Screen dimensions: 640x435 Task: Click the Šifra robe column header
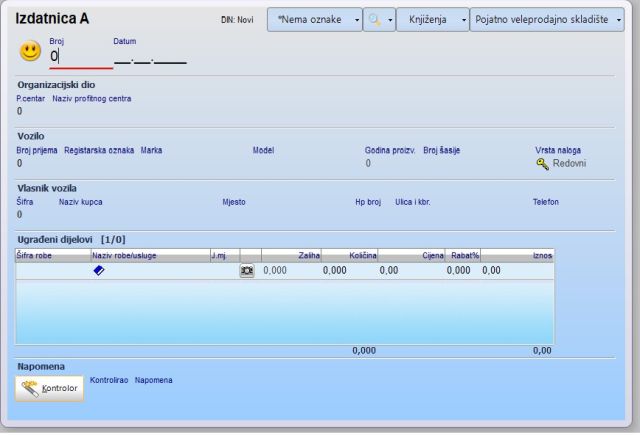(52, 256)
